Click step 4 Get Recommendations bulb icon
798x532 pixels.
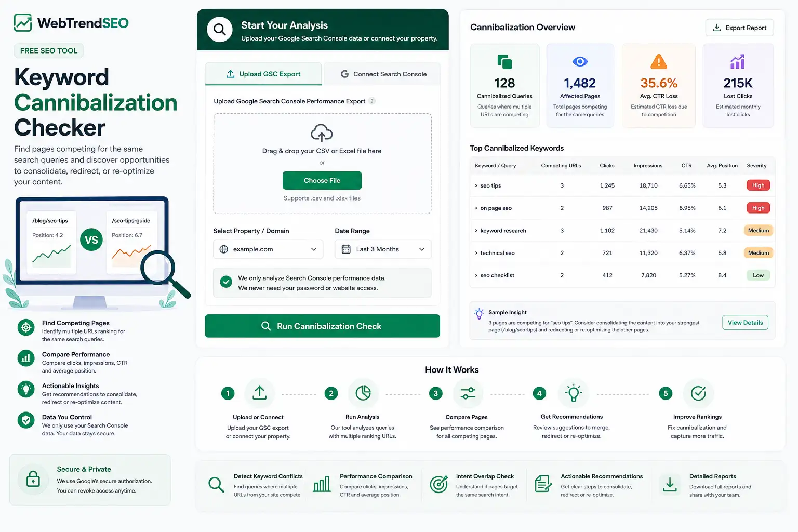point(573,393)
